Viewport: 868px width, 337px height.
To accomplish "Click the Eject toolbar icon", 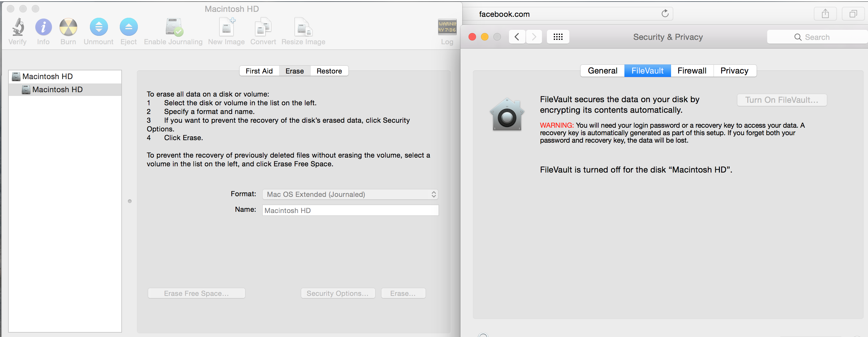I will click(129, 27).
